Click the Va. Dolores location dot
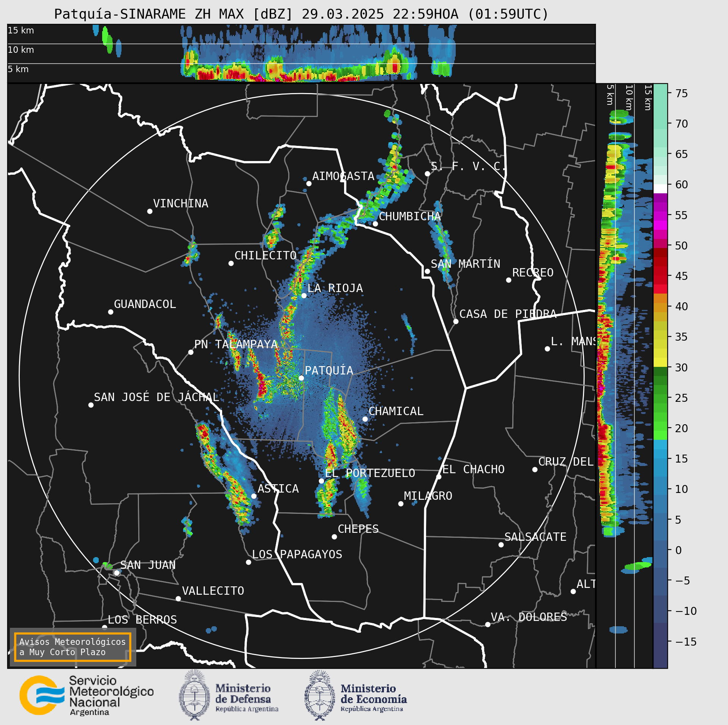The image size is (728, 725). (x=488, y=624)
